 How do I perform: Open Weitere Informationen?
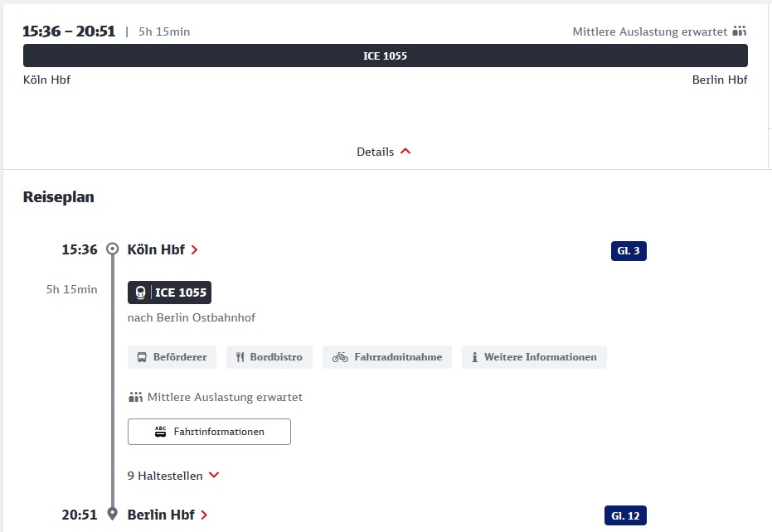pyautogui.click(x=534, y=357)
